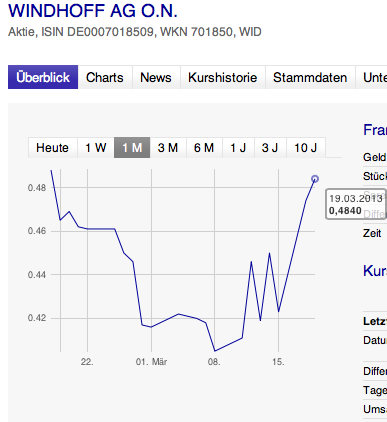Select the 1 J chart range

[238, 147]
